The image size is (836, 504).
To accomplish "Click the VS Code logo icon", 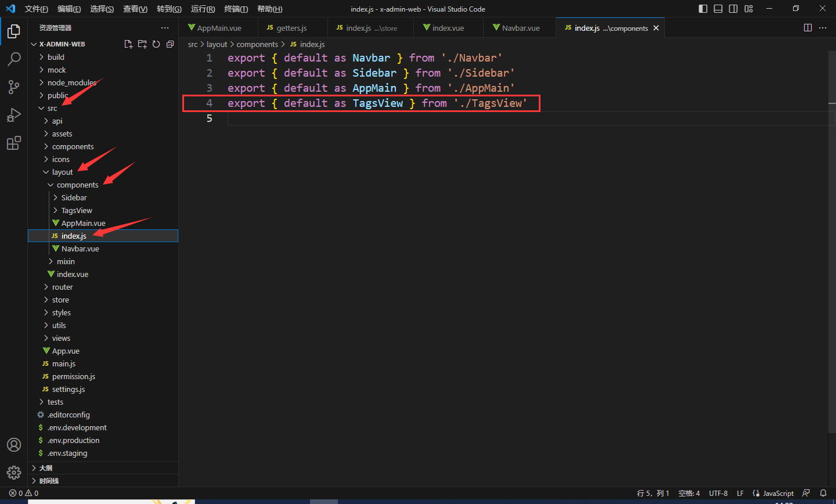I will pyautogui.click(x=10, y=9).
